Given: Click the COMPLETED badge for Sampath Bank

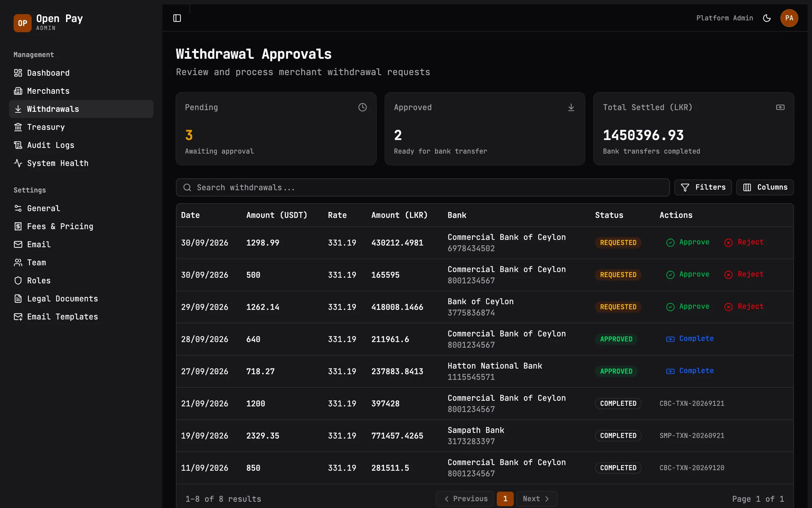Looking at the screenshot, I should coord(618,436).
